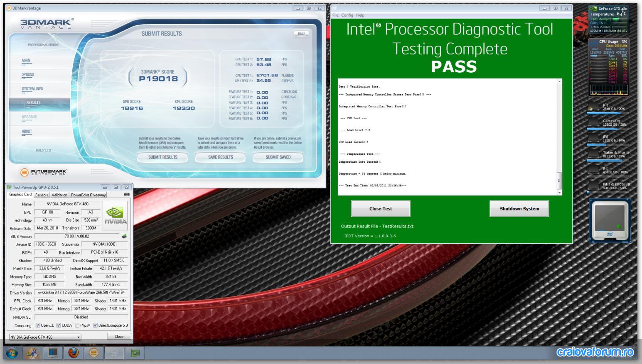This screenshot has height=364, width=642.
Task: Click the 3DMarkVantage title bar icon
Action: click(9, 8)
